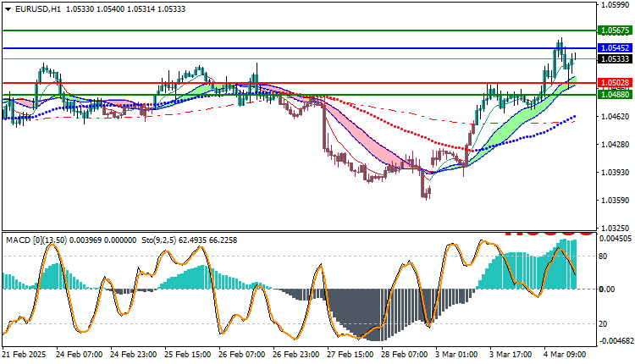Screen dimensions: 635x364
Task: Click the 0.004505 indicator scale value
Action: [616, 239]
